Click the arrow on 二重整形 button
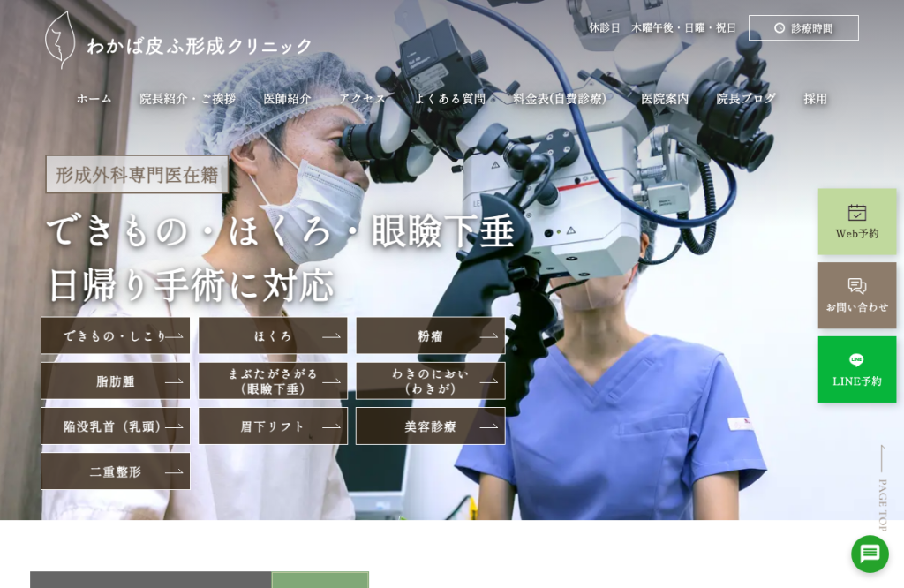This screenshot has height=588, width=904. pos(174,471)
